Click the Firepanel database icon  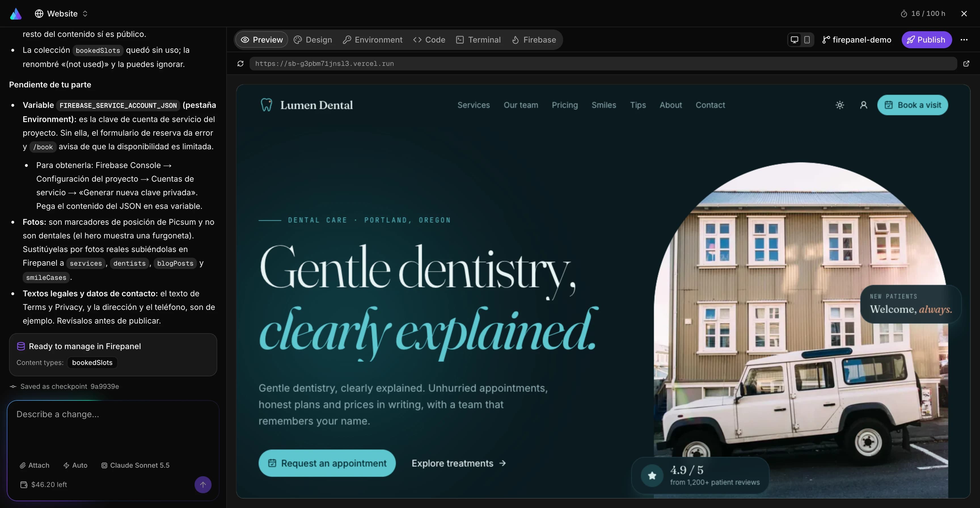click(x=21, y=346)
